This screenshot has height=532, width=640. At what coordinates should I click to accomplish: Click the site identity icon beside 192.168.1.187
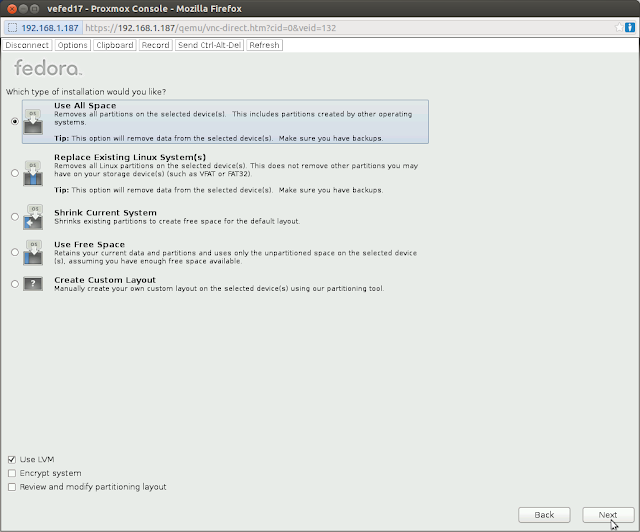click(13, 28)
